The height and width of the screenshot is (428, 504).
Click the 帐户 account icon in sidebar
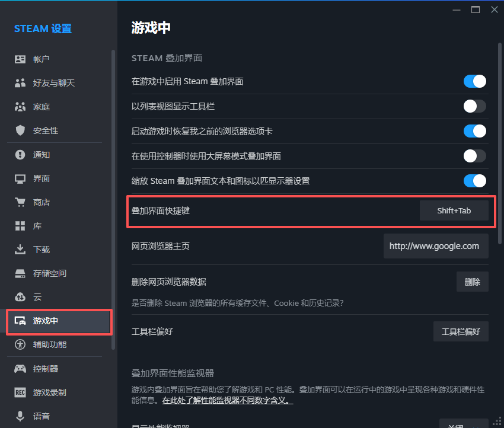(20, 59)
